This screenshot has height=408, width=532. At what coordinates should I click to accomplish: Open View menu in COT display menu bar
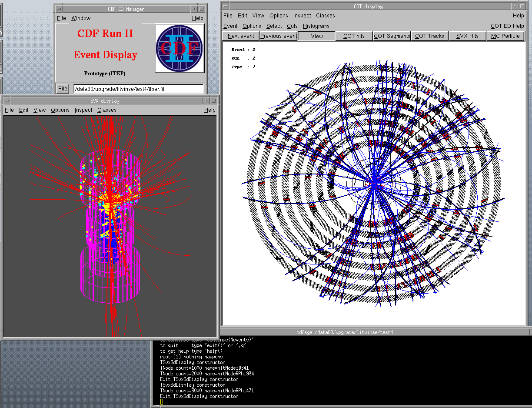pos(258,16)
